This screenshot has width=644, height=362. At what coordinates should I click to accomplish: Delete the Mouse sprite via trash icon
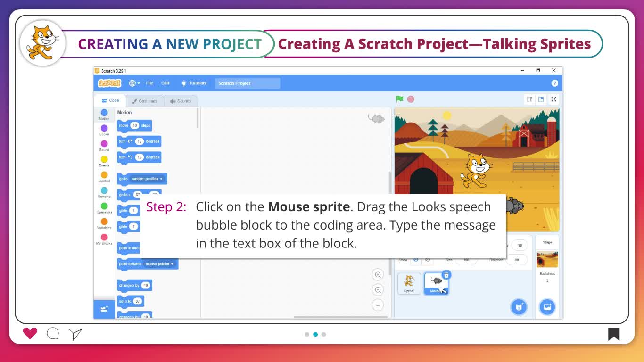tap(446, 275)
